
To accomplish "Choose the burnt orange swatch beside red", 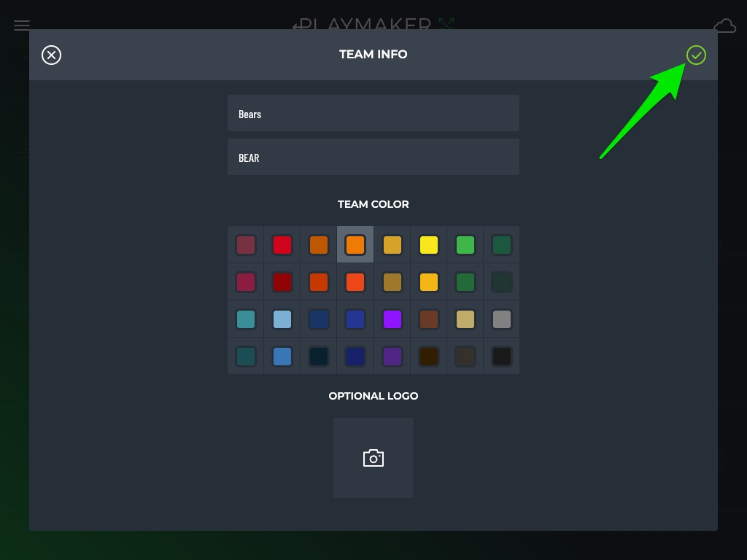I will pos(319,245).
